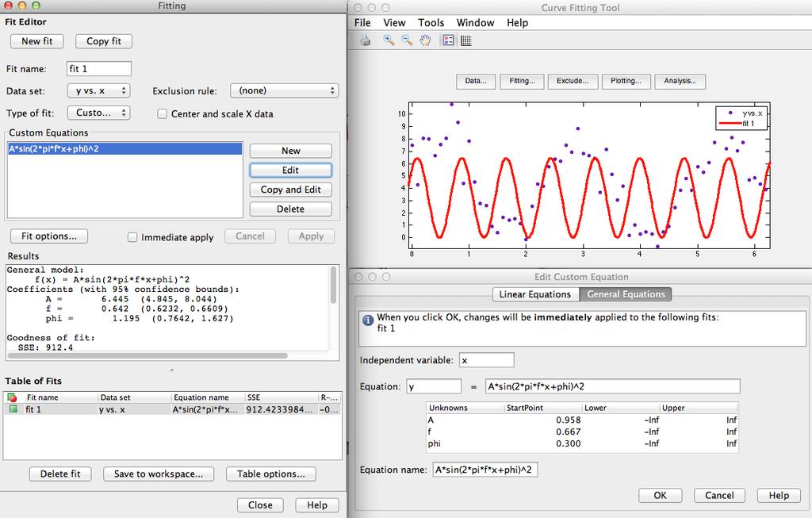
Task: Click Delete in Custom Equations
Action: [x=290, y=209]
